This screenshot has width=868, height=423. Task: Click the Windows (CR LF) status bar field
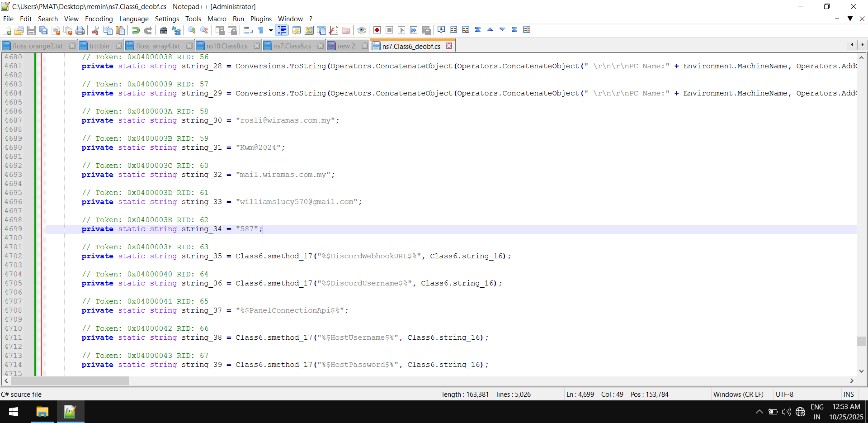click(x=738, y=394)
